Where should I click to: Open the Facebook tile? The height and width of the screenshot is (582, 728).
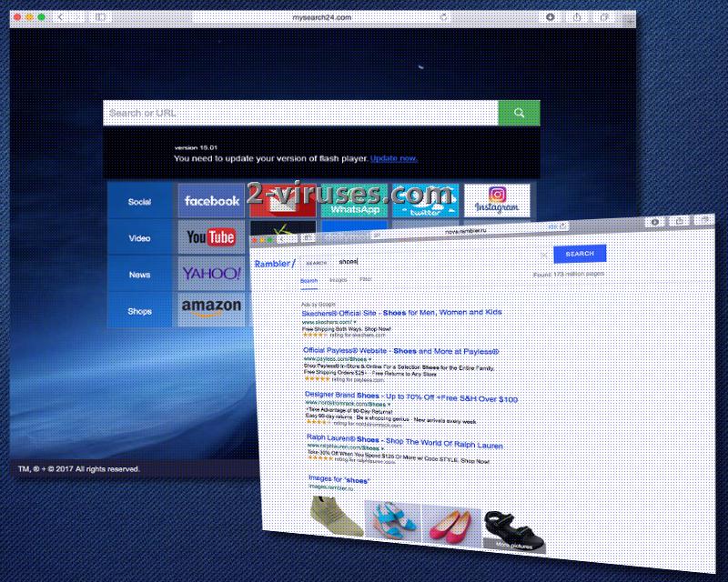(210, 201)
